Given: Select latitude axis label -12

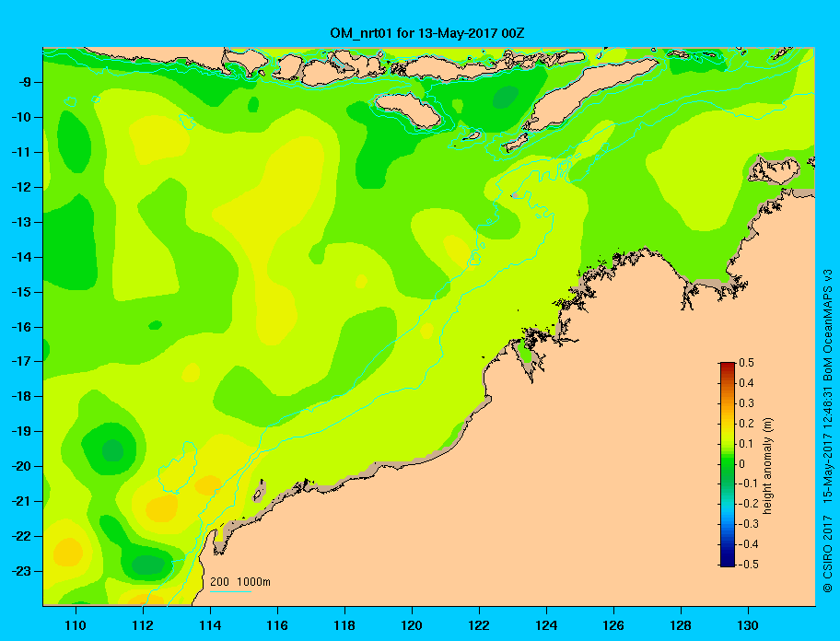Looking at the screenshot, I should pos(20,188).
